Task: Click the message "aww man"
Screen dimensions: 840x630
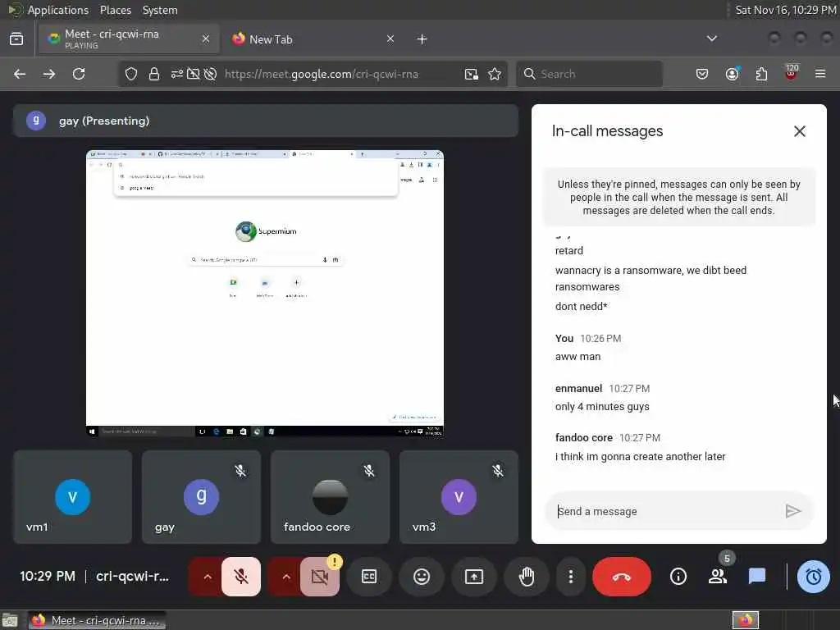Action: click(578, 357)
